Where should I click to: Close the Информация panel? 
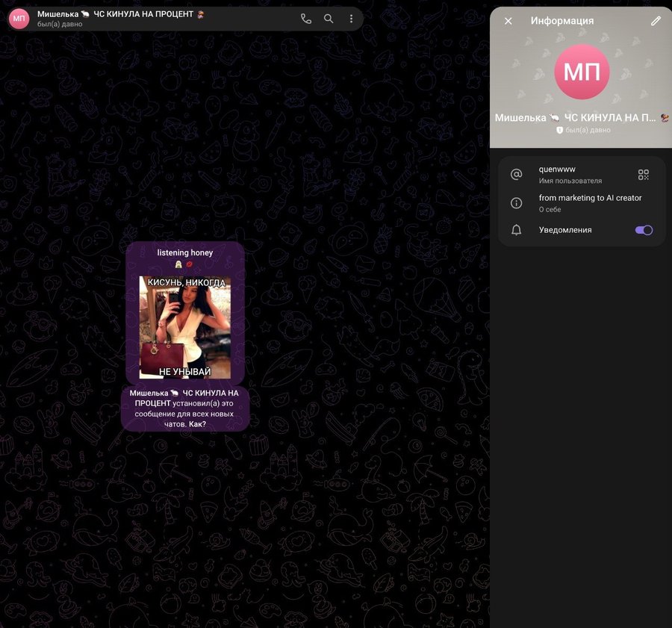click(508, 21)
